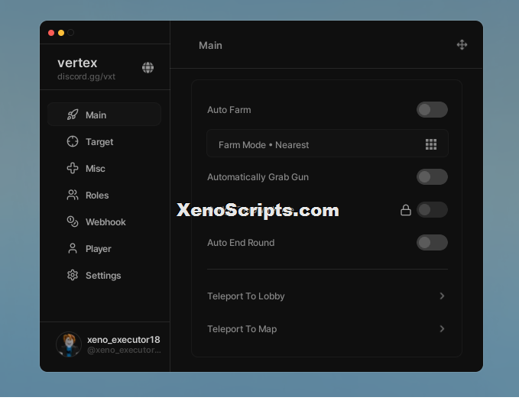519x420 pixels.
Task: Click the red close window button
Action: coord(51,33)
